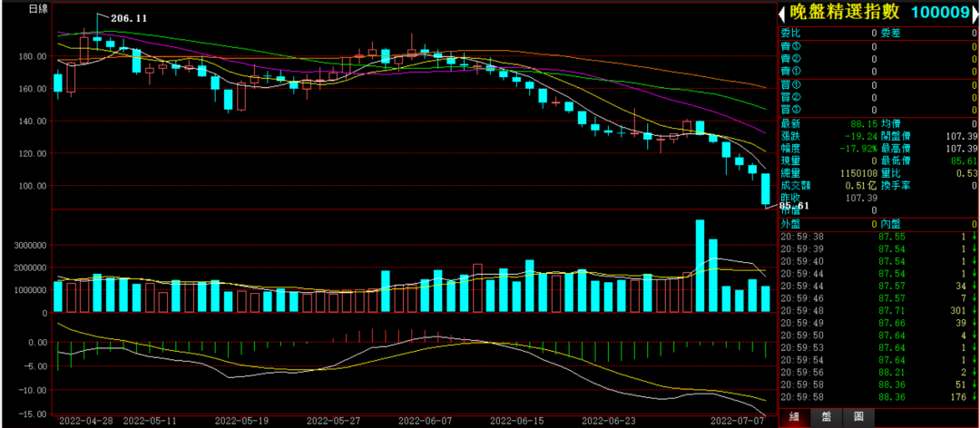Click the trade volume 301

(x=960, y=310)
